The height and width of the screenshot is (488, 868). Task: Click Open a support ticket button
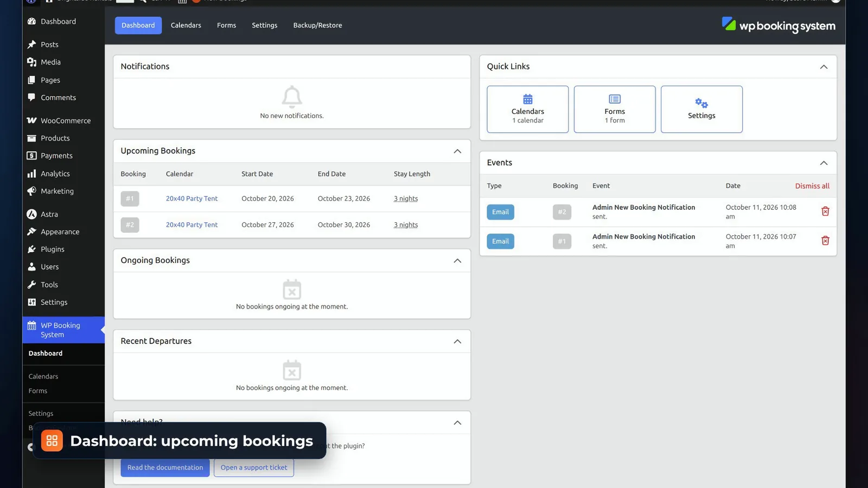point(254,467)
